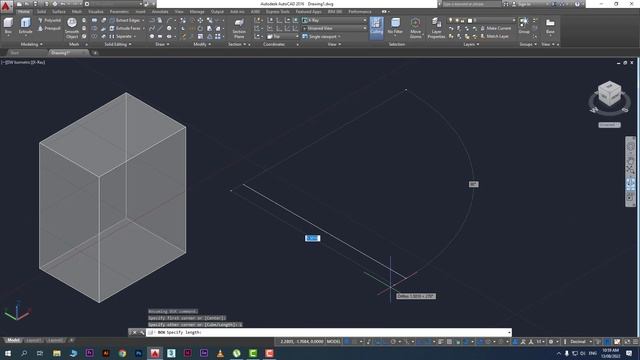Screen dimensions: 640x360
Task: Click Make Current layer button
Action: pyautogui.click(x=495, y=28)
